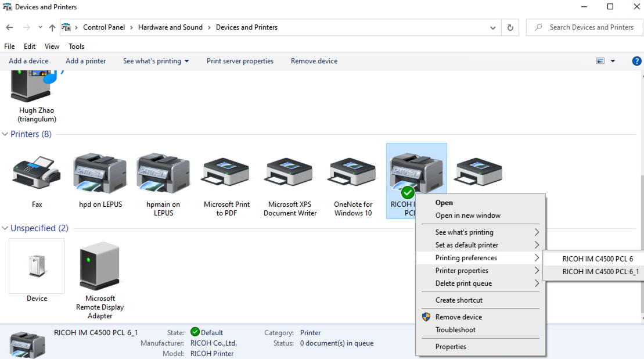Click the Devices and Printers breadcrumb
The image size is (644, 359).
pos(247,27)
